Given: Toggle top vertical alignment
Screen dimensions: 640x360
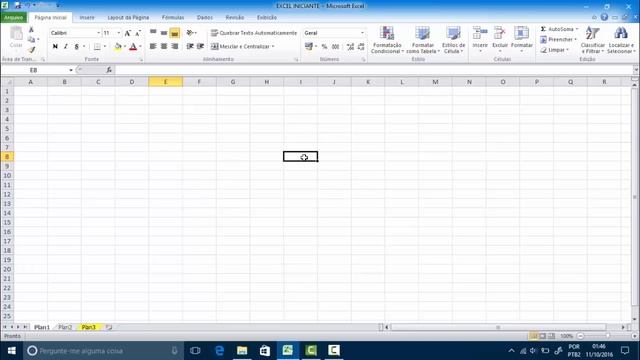Looking at the screenshot, I should [153, 33].
